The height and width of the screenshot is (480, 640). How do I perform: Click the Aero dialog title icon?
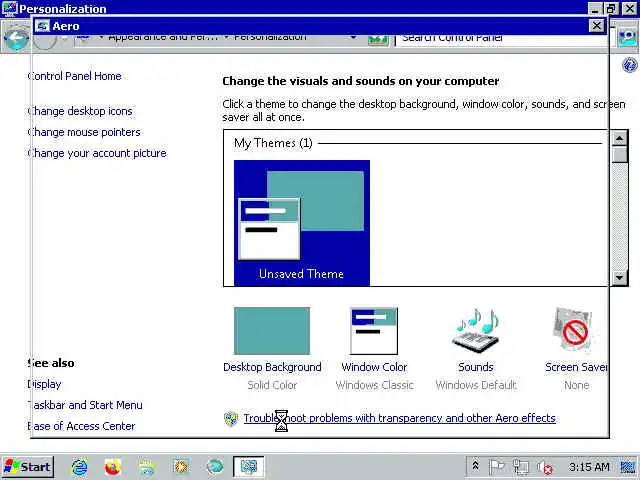42,26
